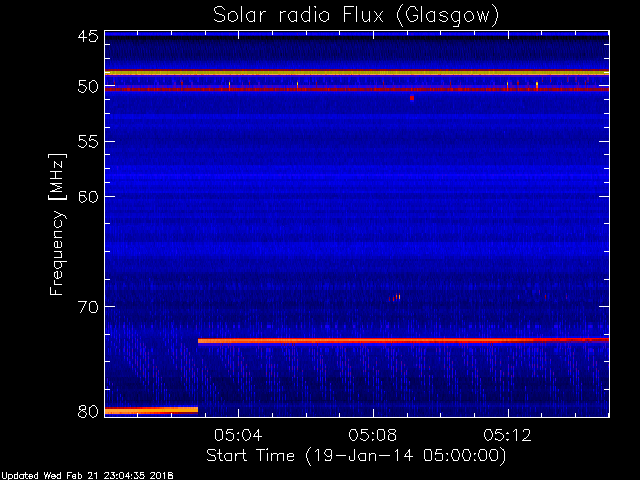
Task: Click the "Start Time (19-Jan-14 05:00:00)" label
Action: 356,455
